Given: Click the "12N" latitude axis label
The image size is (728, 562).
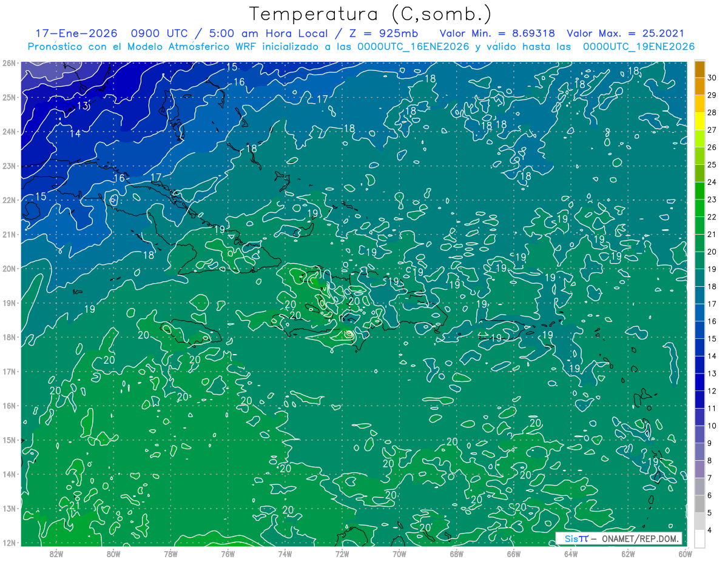Looking at the screenshot, I should click(x=8, y=543).
